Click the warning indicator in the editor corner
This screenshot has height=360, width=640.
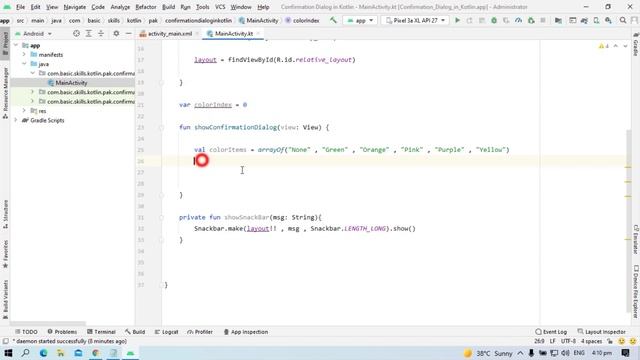(x=604, y=46)
